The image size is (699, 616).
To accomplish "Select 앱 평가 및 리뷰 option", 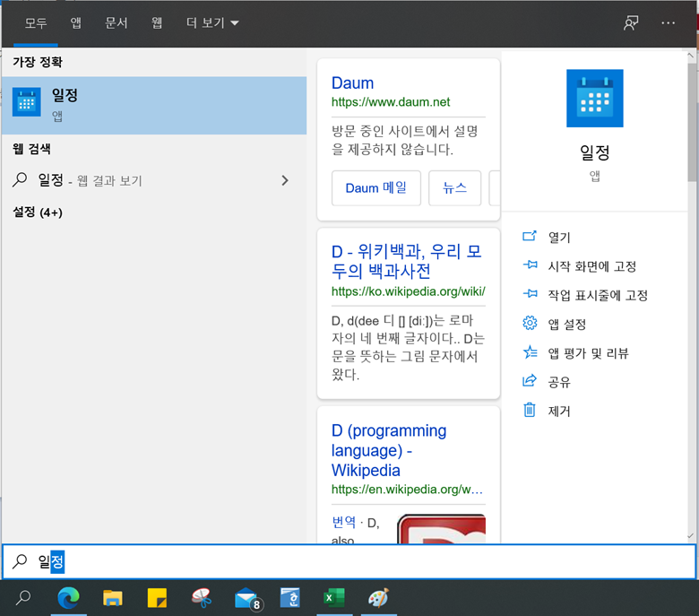I will 588,352.
